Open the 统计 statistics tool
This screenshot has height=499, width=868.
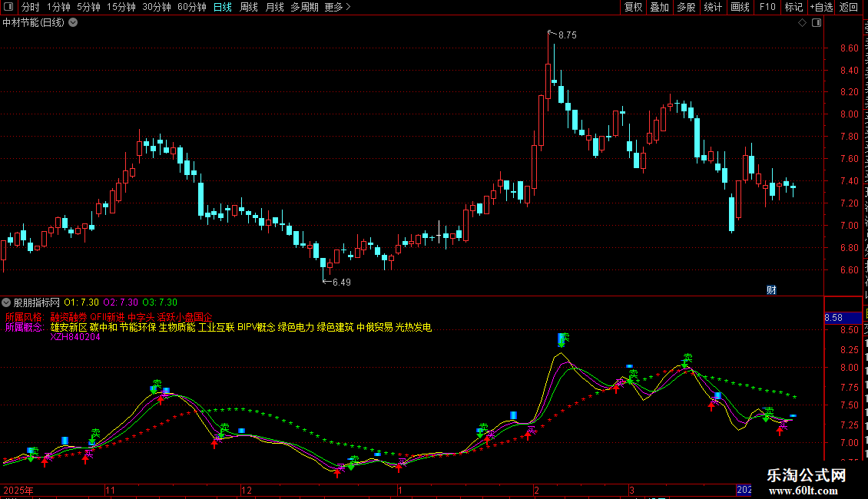click(x=713, y=7)
